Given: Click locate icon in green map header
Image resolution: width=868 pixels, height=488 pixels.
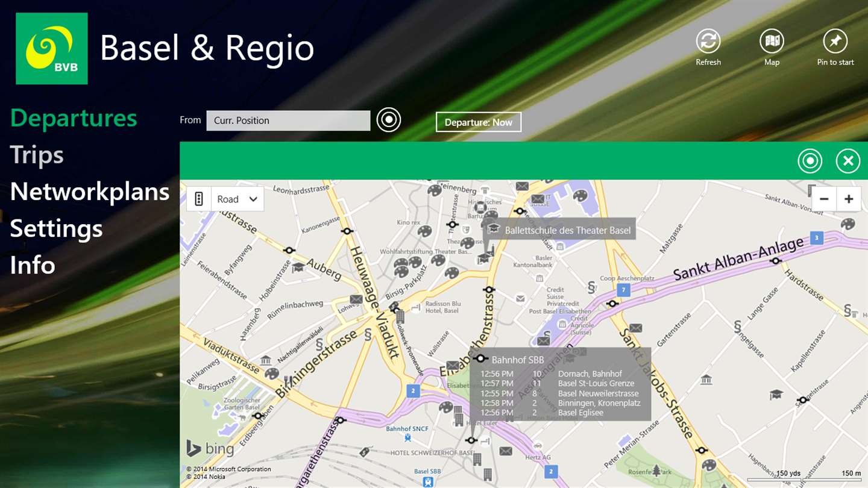Looking at the screenshot, I should click(x=810, y=161).
